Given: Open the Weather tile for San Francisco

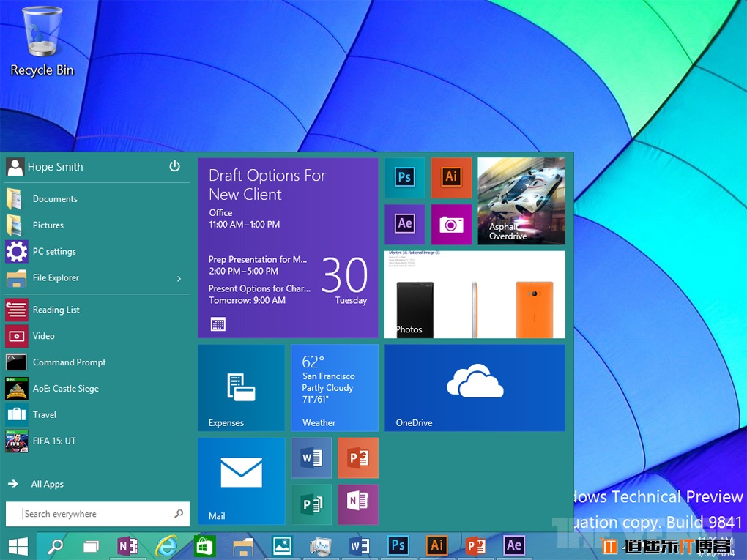Looking at the screenshot, I should (x=335, y=388).
